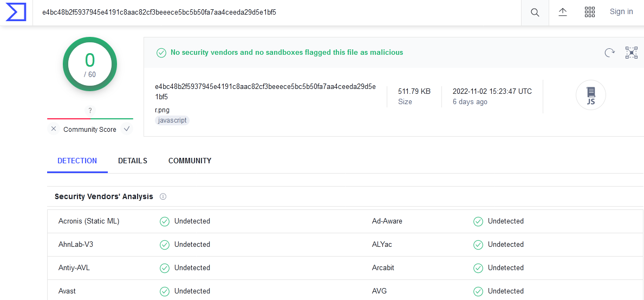Click the search magnifier icon
The height and width of the screenshot is (300, 644).
click(x=535, y=12)
